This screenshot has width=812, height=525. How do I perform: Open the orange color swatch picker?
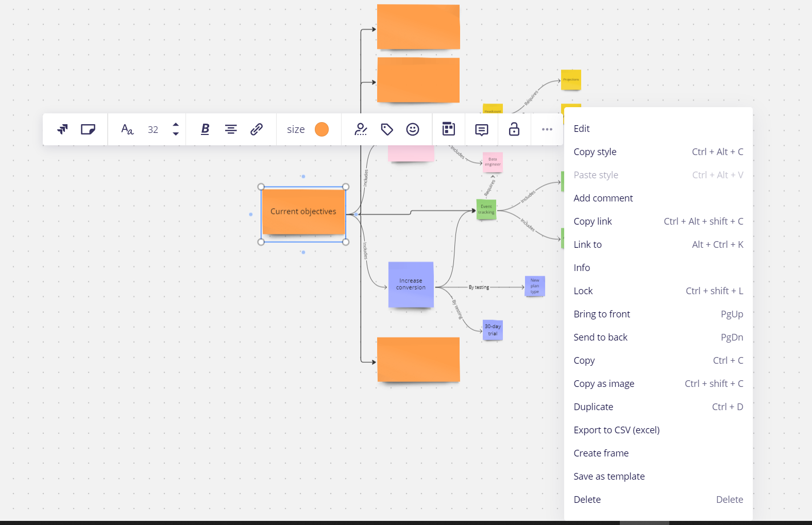pyautogui.click(x=322, y=129)
